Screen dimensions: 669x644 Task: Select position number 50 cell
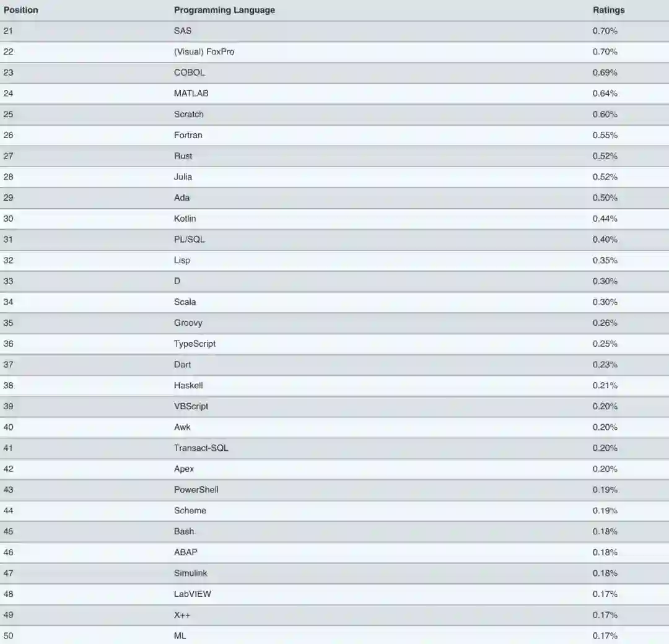8,636
